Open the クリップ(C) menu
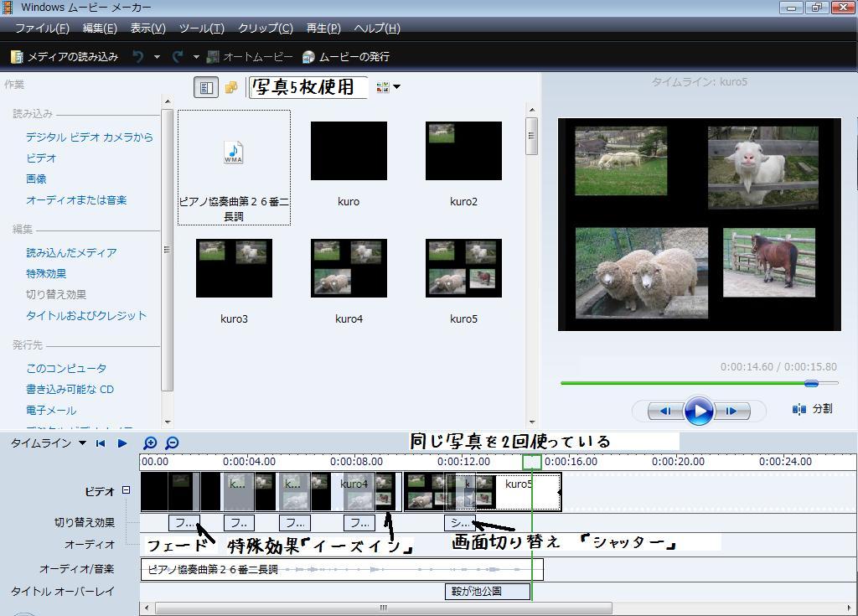Viewport: 858px width, 616px height. tap(266, 28)
